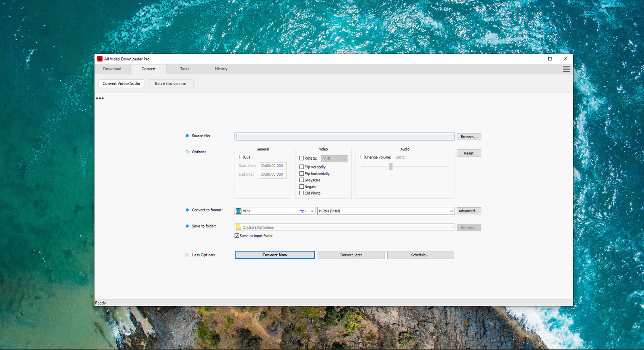Click the Source file input field

(344, 136)
